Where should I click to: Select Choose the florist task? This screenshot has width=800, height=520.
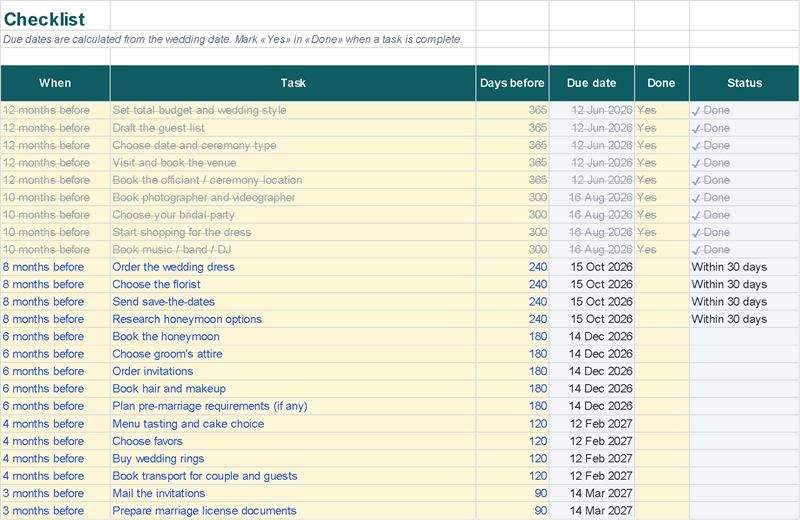(x=293, y=284)
